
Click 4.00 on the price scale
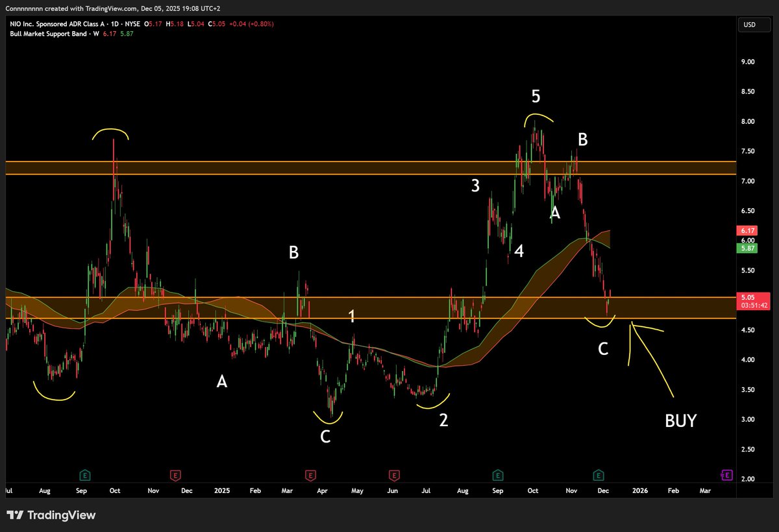coord(748,360)
